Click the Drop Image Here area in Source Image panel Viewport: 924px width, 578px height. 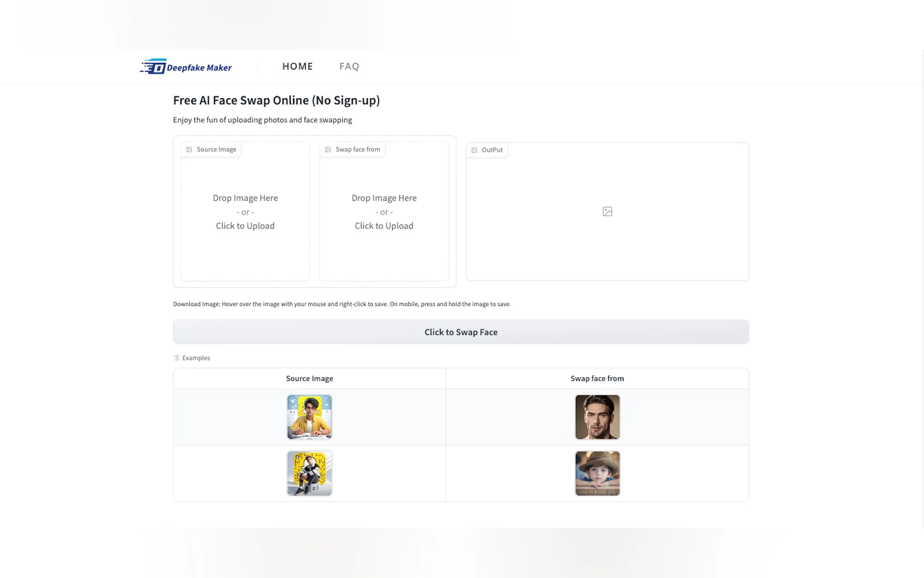coord(245,198)
